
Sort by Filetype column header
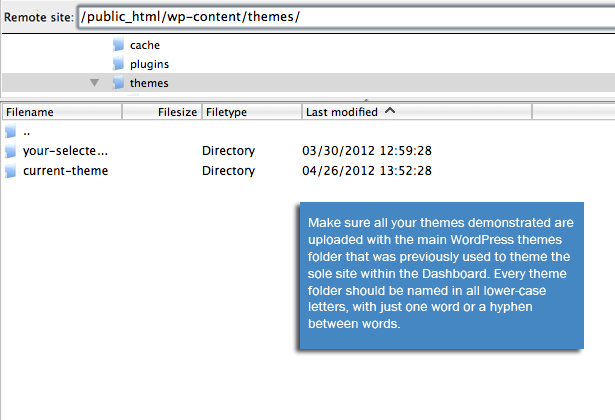[252, 112]
